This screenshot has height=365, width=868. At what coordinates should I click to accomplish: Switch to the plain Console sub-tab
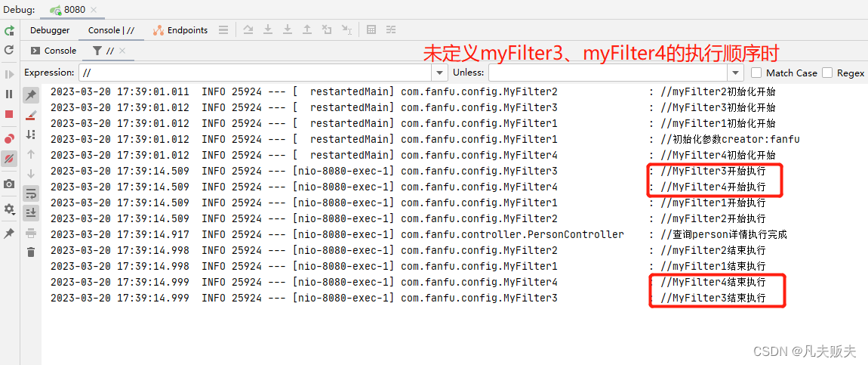(x=54, y=51)
